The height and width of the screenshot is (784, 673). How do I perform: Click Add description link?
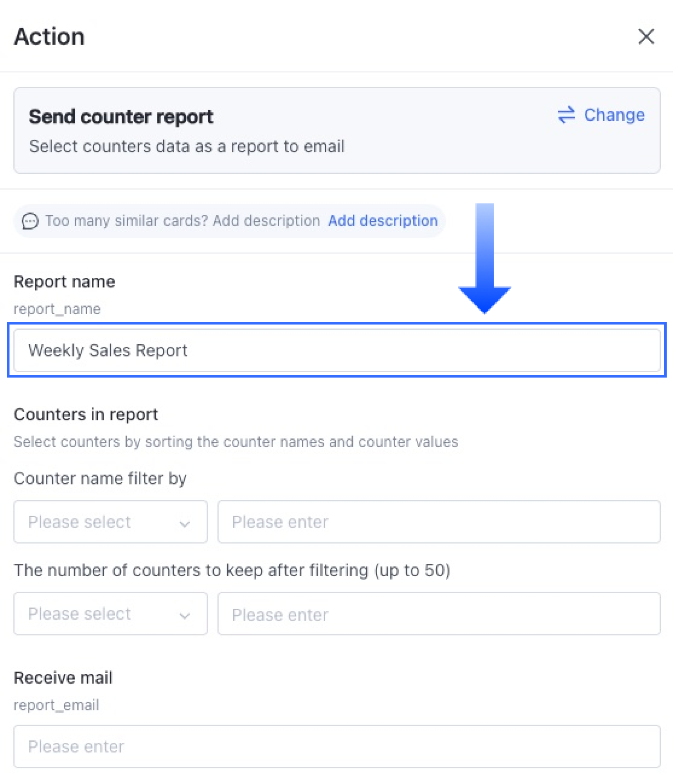click(x=383, y=220)
